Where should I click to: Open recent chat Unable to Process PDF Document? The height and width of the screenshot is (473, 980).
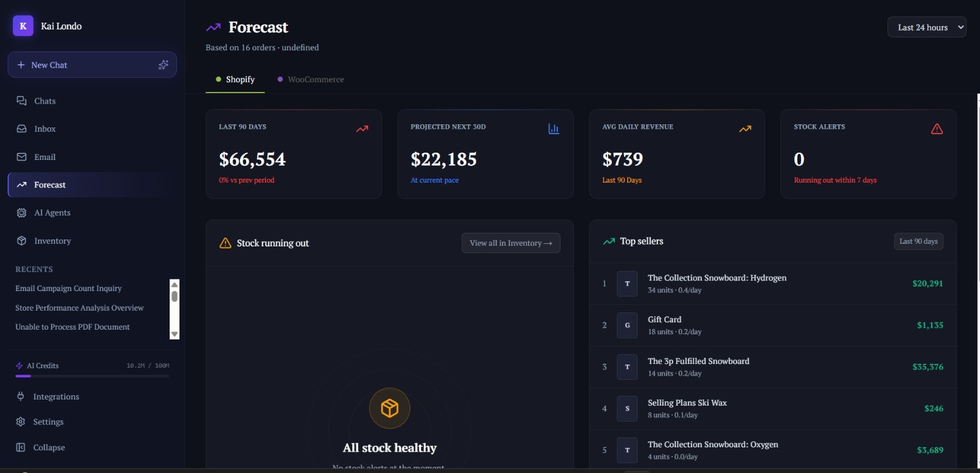[72, 327]
